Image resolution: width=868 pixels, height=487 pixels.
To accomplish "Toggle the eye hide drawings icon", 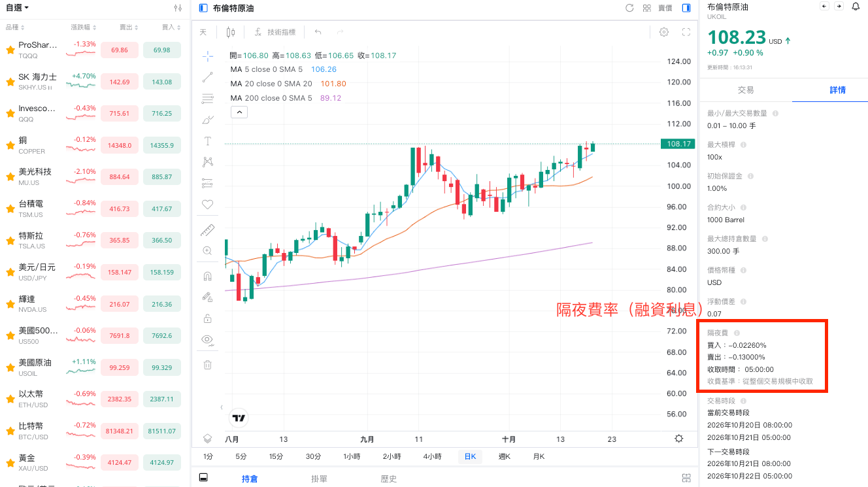I will point(208,339).
